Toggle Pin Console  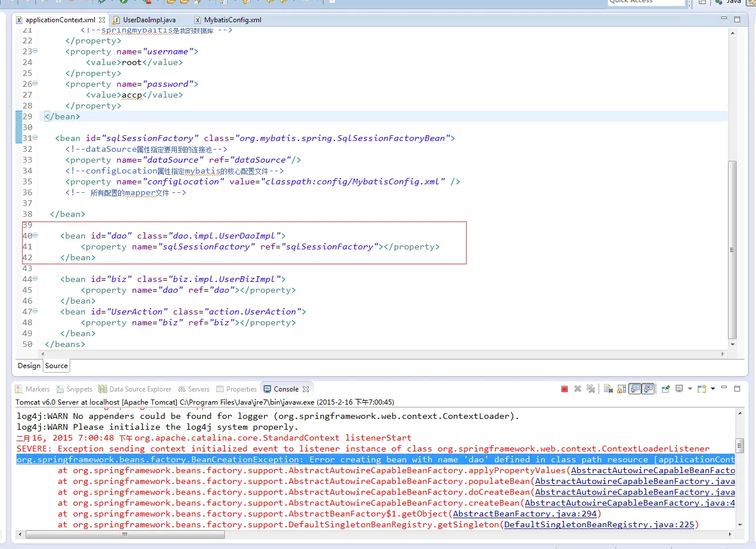pos(665,389)
